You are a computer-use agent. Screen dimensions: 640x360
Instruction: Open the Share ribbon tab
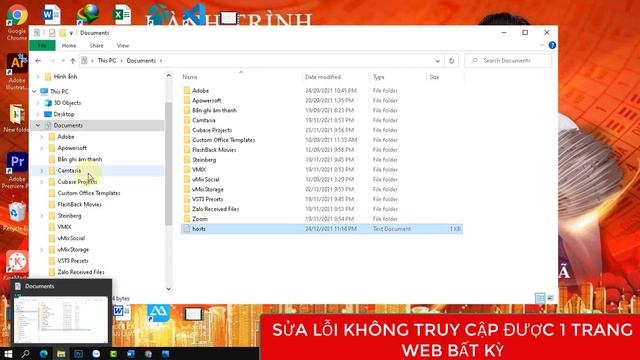click(x=96, y=46)
